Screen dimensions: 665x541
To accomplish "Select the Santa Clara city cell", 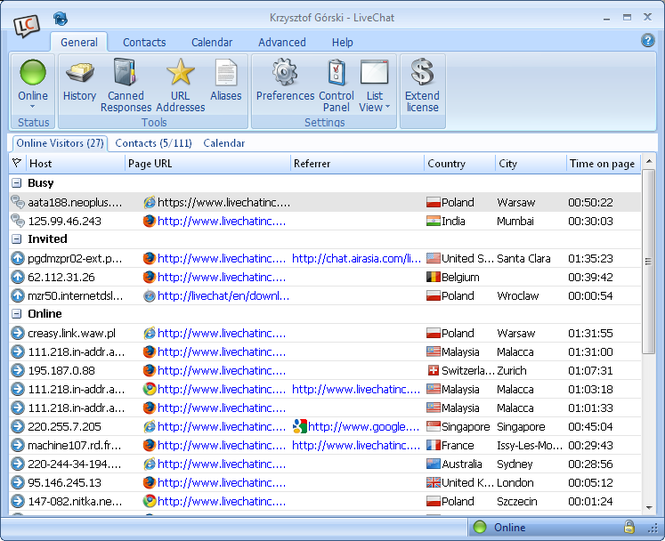I will coord(523,258).
